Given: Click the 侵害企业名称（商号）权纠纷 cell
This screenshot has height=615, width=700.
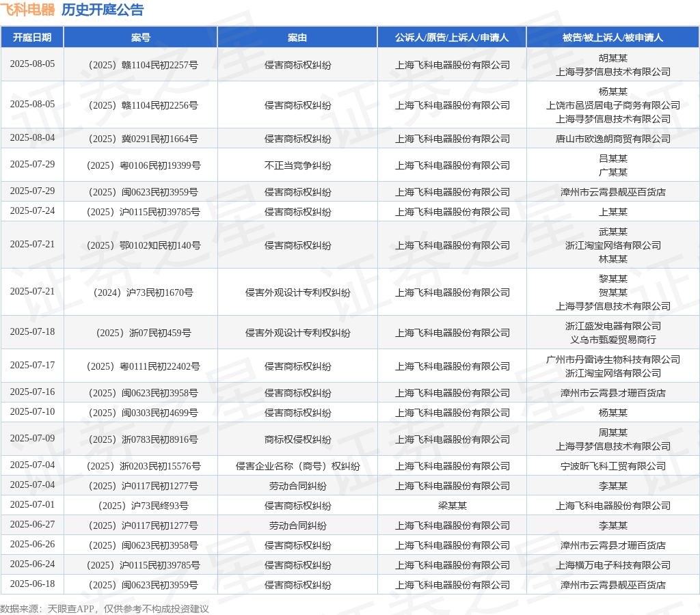Looking at the screenshot, I should pyautogui.click(x=297, y=467).
